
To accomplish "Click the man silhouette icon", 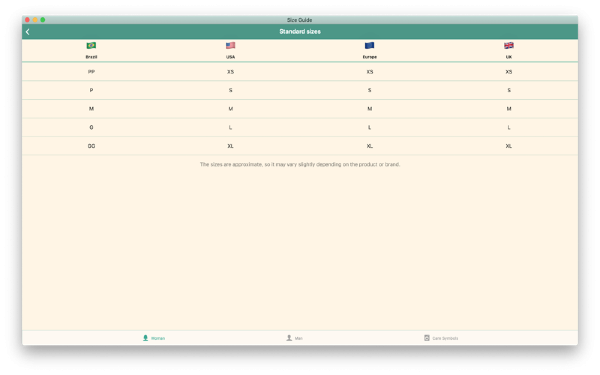I will click(x=289, y=338).
